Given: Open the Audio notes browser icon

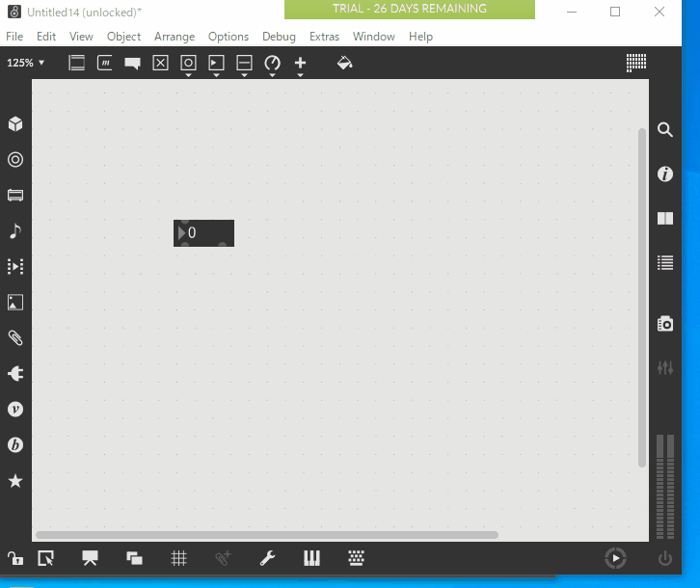Looking at the screenshot, I should (15, 230).
